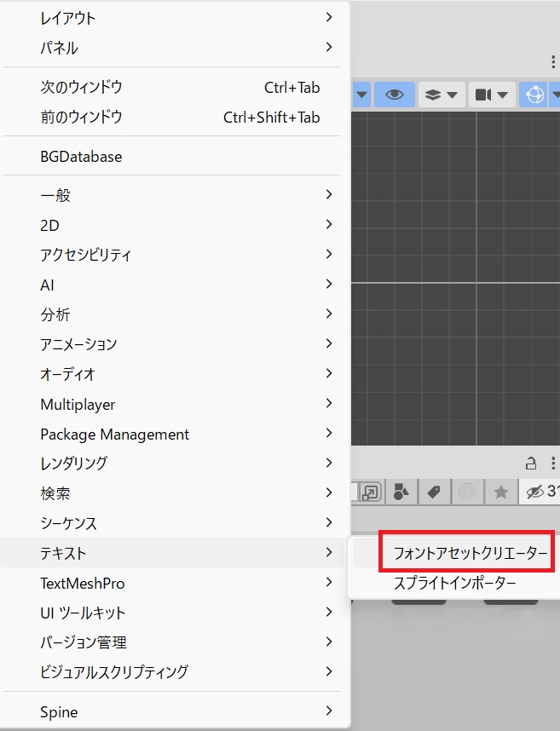Toggle the panel lock icon
Screen dimensions: 560x731
(x=531, y=463)
